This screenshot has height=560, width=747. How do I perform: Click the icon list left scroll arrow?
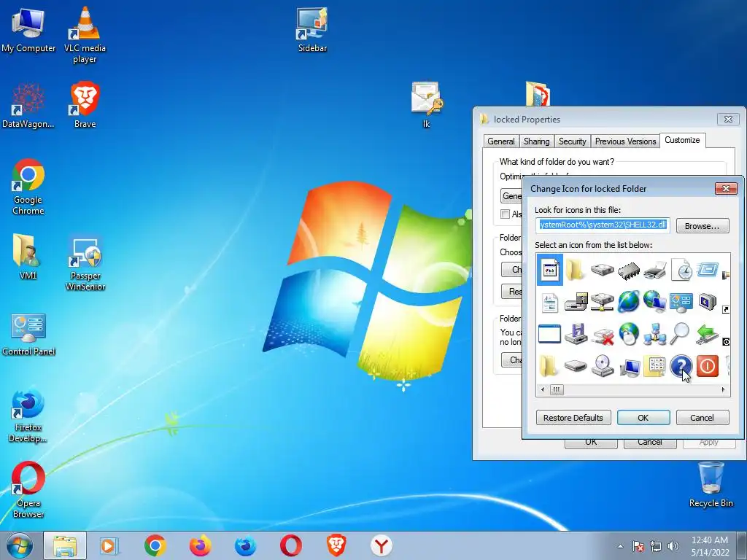tap(543, 389)
